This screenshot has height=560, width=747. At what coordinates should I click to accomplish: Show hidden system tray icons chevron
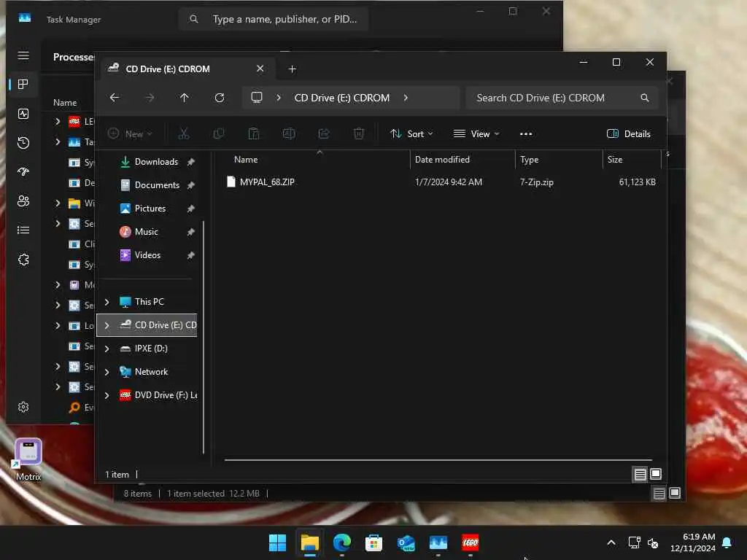click(611, 542)
